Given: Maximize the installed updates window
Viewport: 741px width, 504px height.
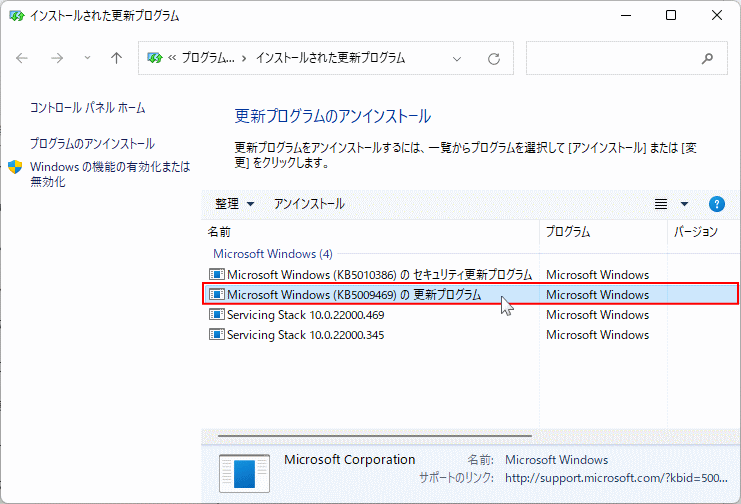Looking at the screenshot, I should point(671,16).
